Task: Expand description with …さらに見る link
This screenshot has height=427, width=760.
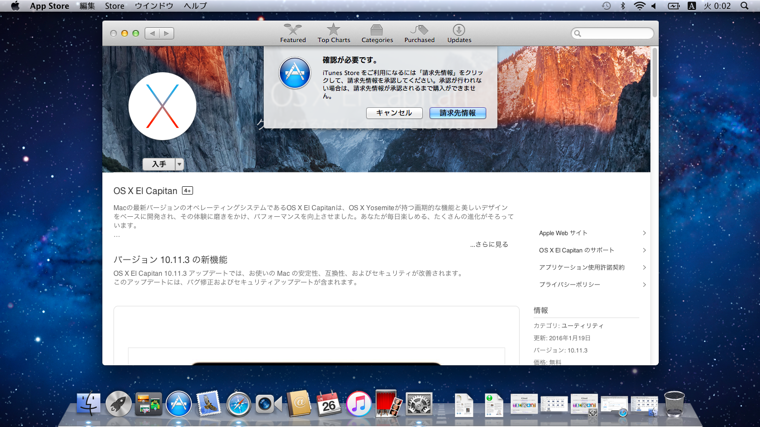Action: 489,244
